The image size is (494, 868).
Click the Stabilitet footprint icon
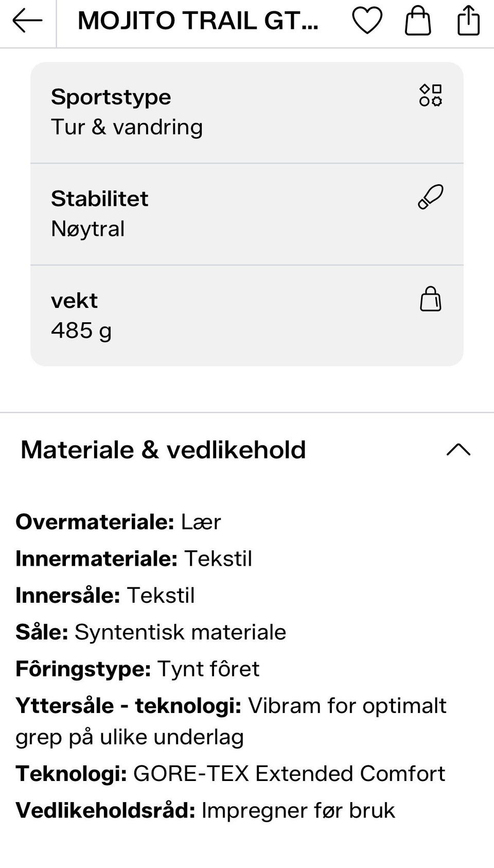431,197
